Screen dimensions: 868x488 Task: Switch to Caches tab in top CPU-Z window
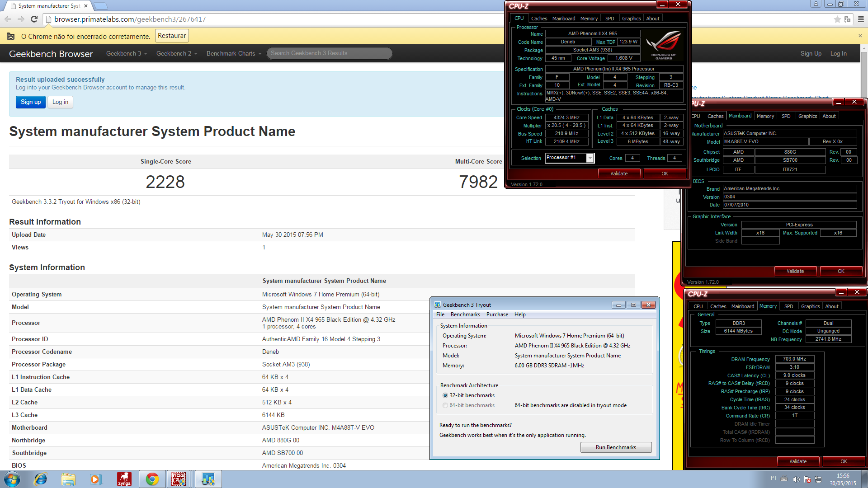point(539,19)
